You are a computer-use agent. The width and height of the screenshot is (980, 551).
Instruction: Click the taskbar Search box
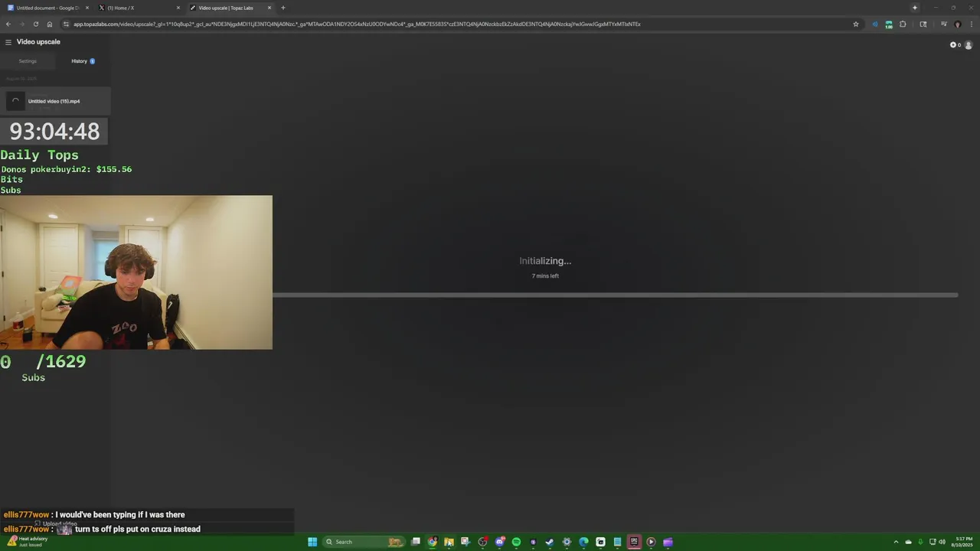[x=364, y=542]
